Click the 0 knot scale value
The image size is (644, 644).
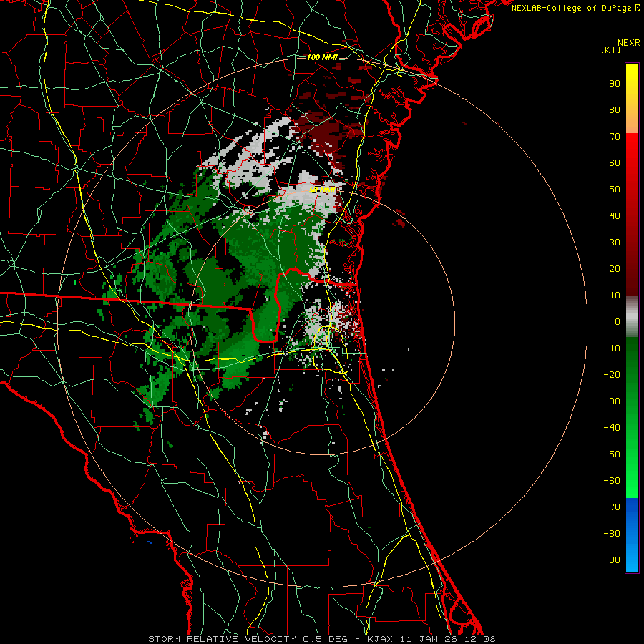coord(618,322)
